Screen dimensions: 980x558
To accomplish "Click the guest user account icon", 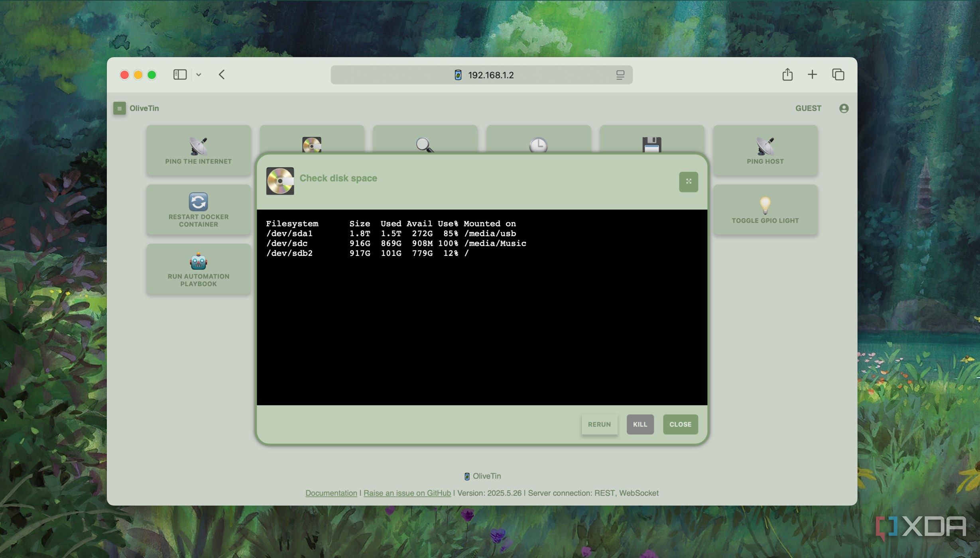I will click(x=843, y=108).
